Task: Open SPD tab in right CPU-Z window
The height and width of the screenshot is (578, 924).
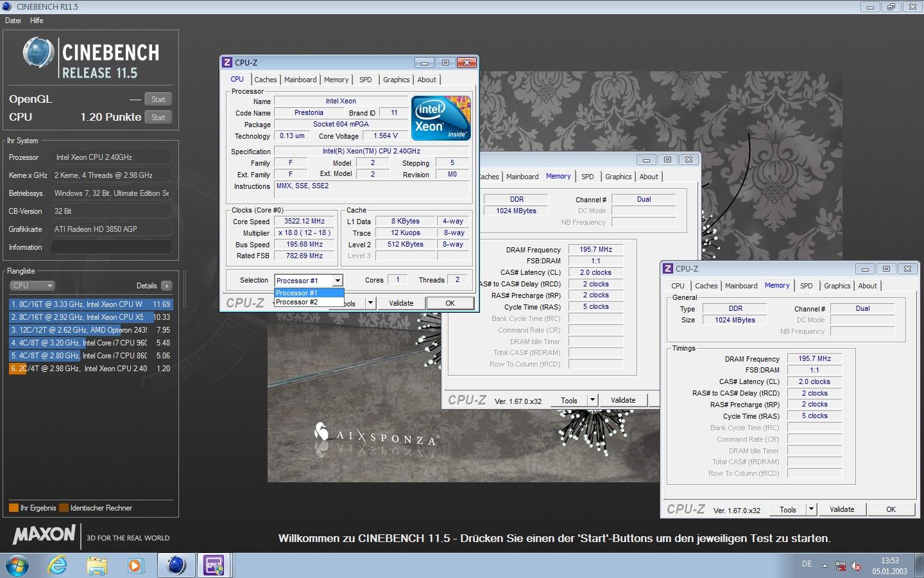Action: click(806, 286)
